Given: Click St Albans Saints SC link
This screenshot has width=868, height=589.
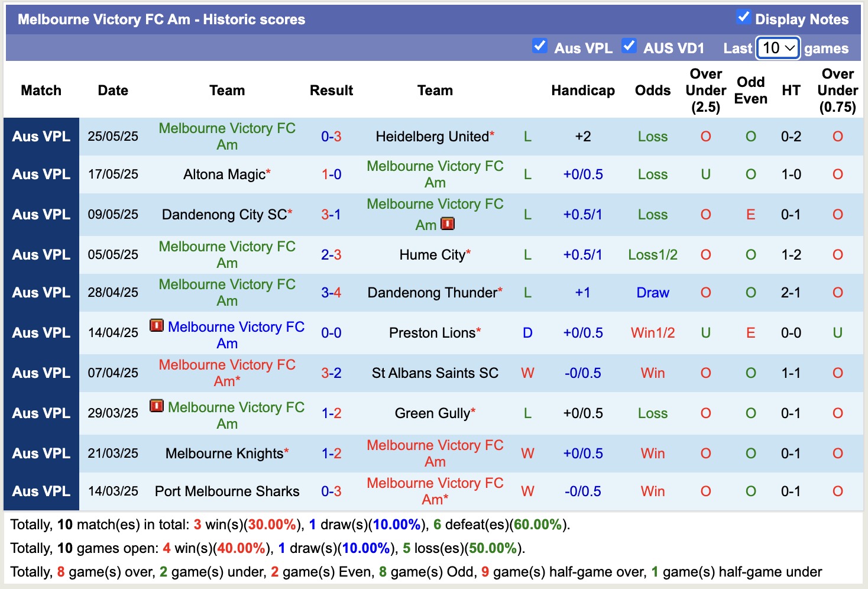Looking at the screenshot, I should 435,373.
